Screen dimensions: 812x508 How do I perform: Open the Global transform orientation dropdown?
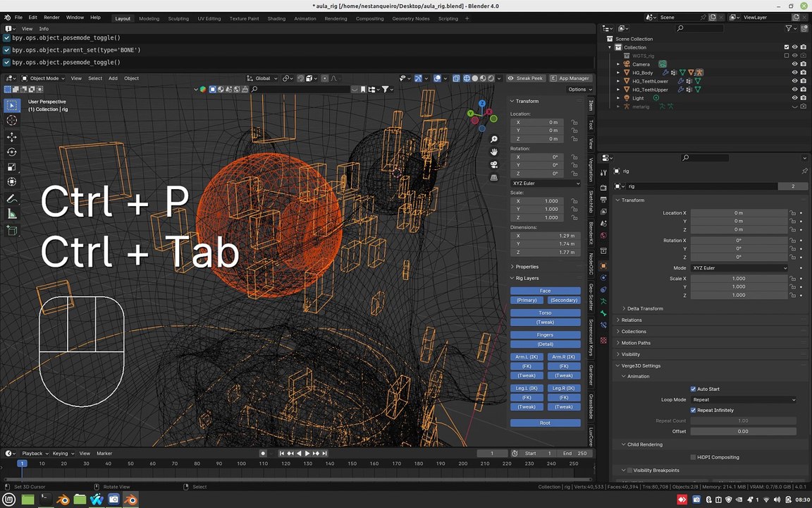pyautogui.click(x=262, y=78)
